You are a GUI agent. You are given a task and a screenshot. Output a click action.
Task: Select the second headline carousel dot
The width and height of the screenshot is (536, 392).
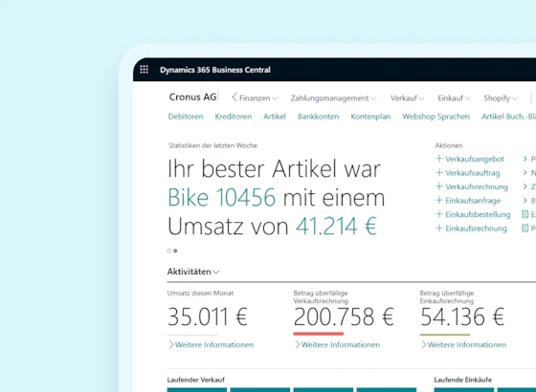pyautogui.click(x=175, y=250)
